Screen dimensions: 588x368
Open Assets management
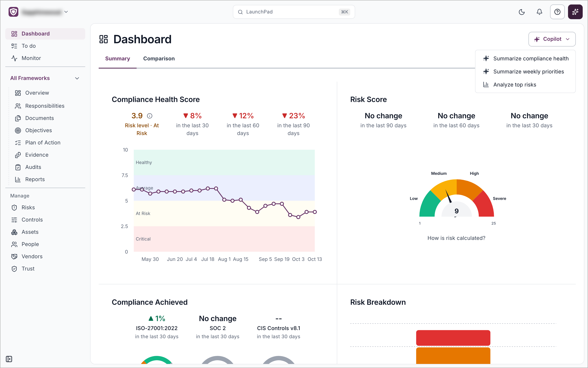[45, 232]
